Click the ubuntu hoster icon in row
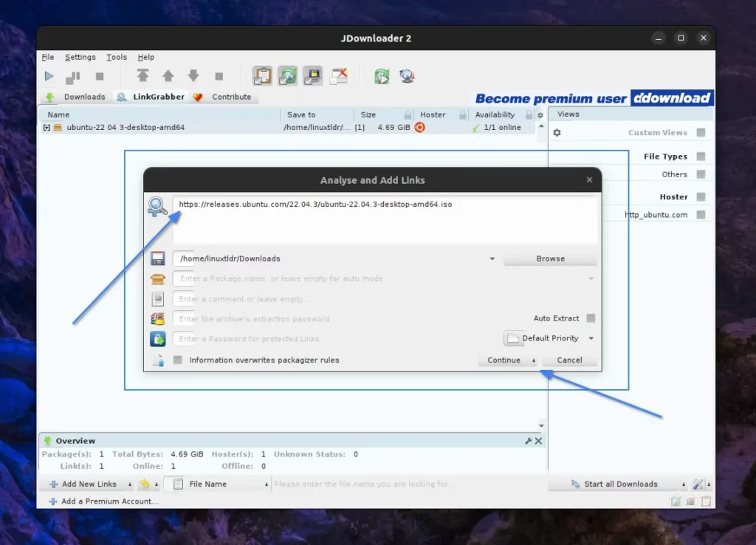This screenshot has width=756, height=545. point(420,127)
